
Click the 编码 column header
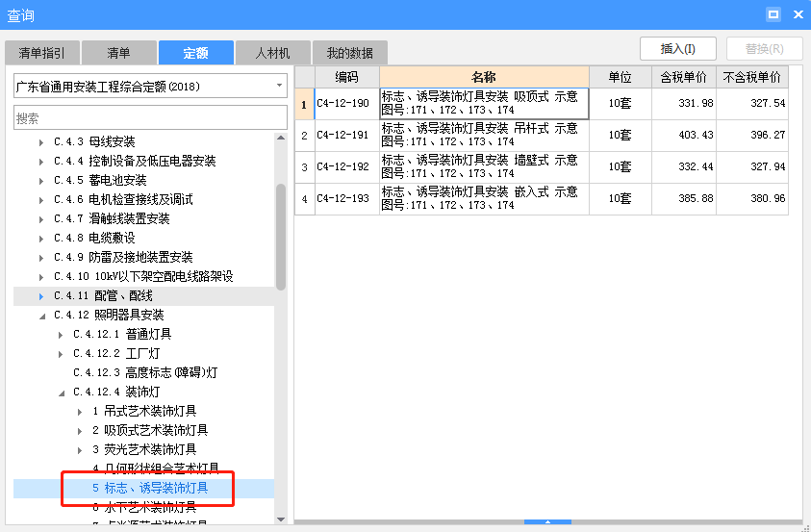[x=347, y=77]
